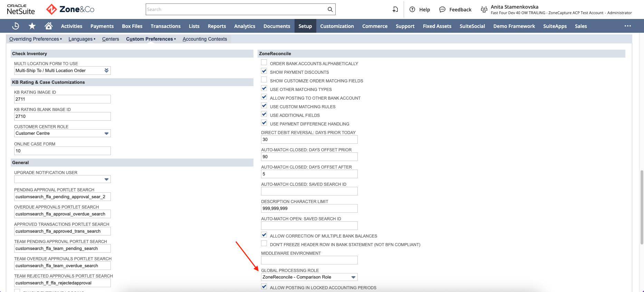The width and height of the screenshot is (644, 292).
Task: Open the Lists menu
Action: click(x=194, y=26)
